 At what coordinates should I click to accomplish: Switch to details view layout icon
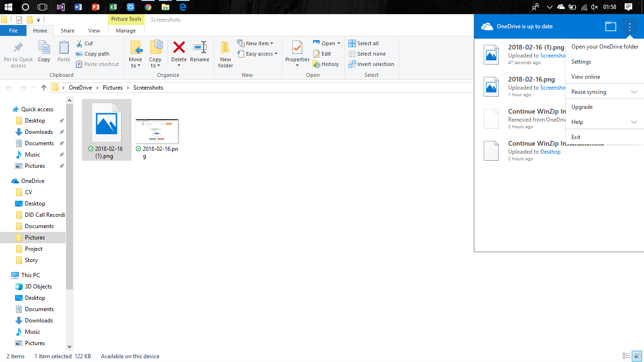coord(627,356)
